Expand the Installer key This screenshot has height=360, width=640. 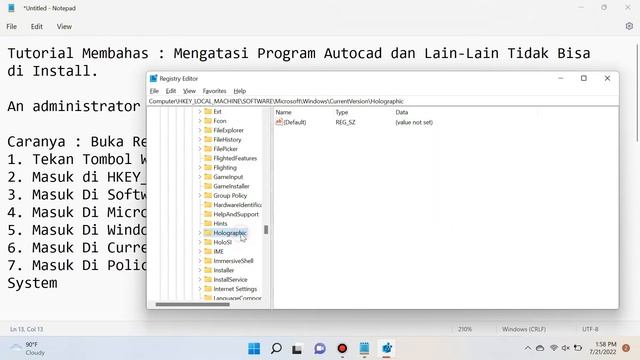200,270
